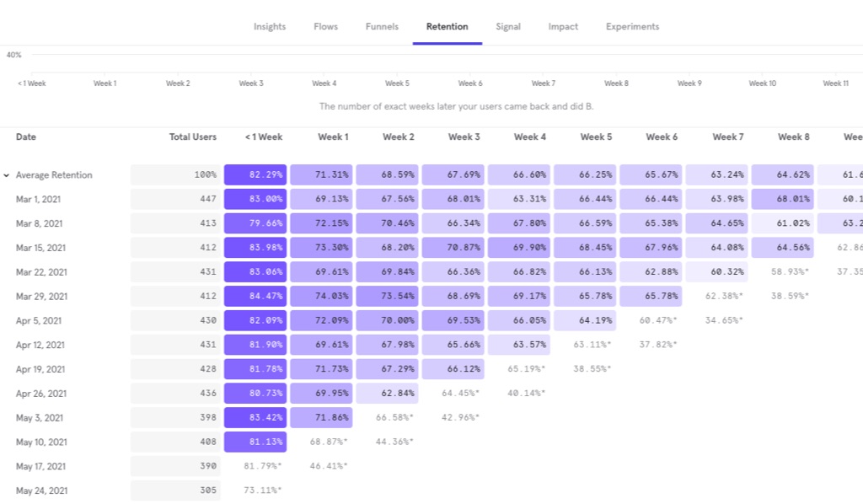Image resolution: width=863 pixels, height=504 pixels.
Task: Click the Week 6 label on chart axis
Action: 470,83
